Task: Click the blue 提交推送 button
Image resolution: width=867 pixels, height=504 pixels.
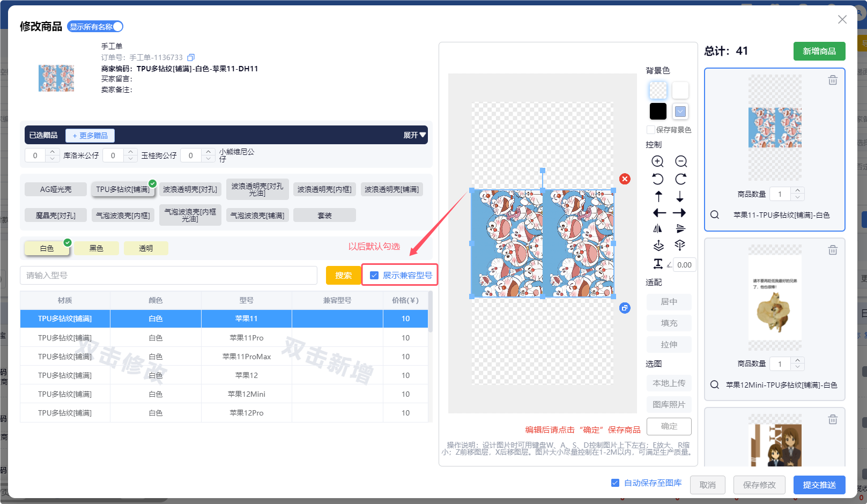Action: [x=819, y=485]
